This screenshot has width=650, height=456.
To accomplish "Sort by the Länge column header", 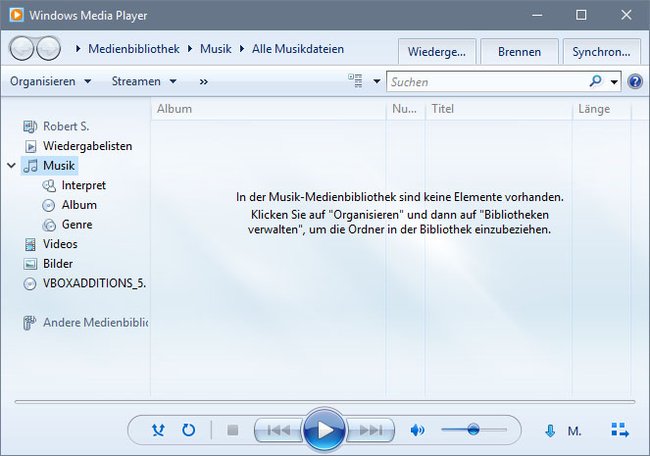I will pyautogui.click(x=602, y=109).
